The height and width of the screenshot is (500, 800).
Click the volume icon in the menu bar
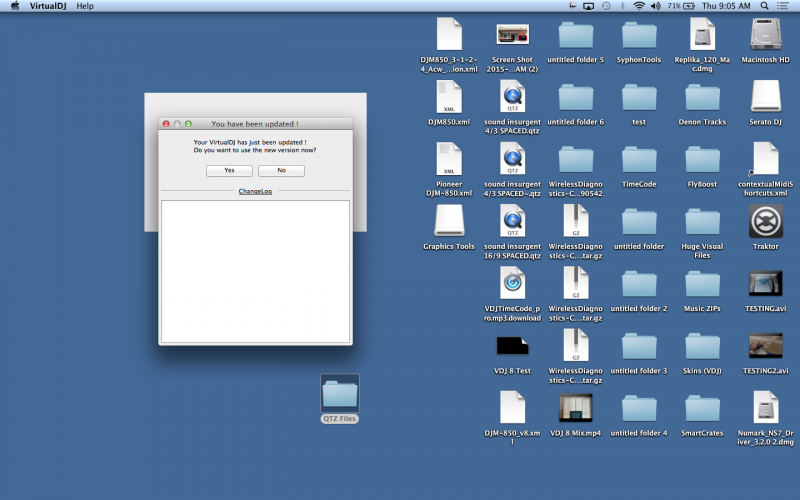tap(656, 6)
